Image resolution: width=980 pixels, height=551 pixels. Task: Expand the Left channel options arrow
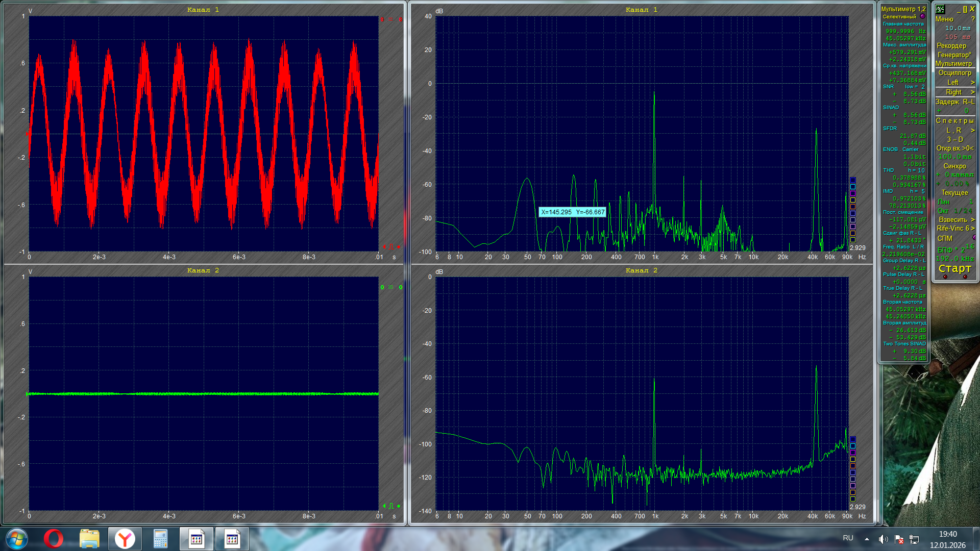(972, 82)
